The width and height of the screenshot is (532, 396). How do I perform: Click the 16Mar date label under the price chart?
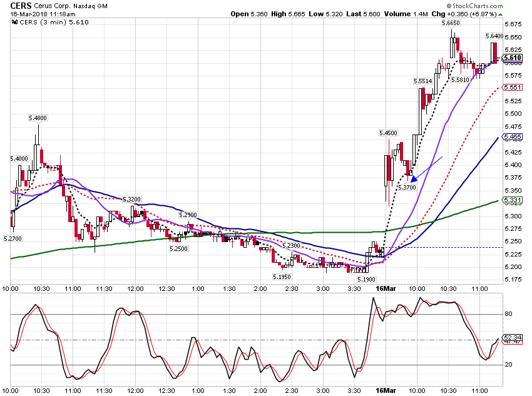(386, 288)
